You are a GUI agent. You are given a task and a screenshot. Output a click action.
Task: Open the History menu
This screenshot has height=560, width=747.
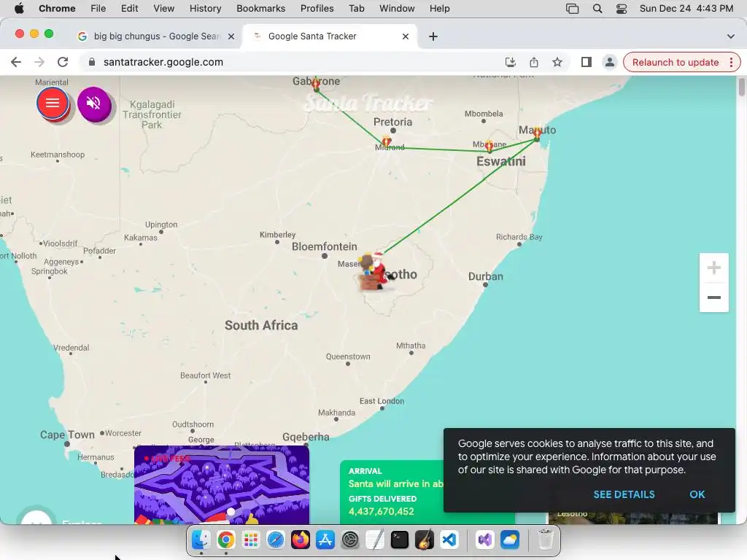[205, 9]
